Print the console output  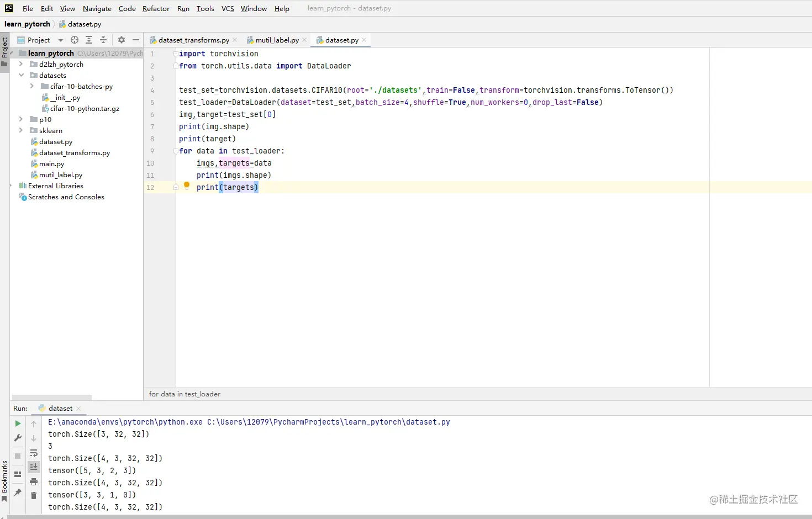(x=34, y=481)
